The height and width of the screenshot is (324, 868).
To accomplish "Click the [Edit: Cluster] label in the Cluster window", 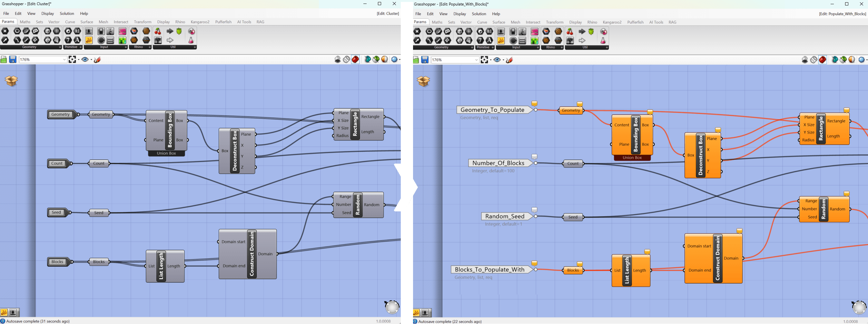I will 388,14.
